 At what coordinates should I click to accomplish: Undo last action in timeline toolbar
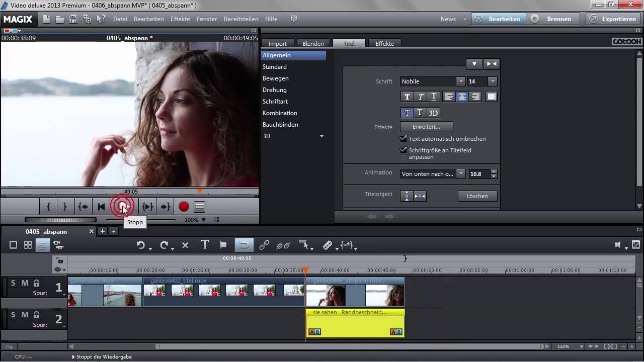pyautogui.click(x=141, y=245)
